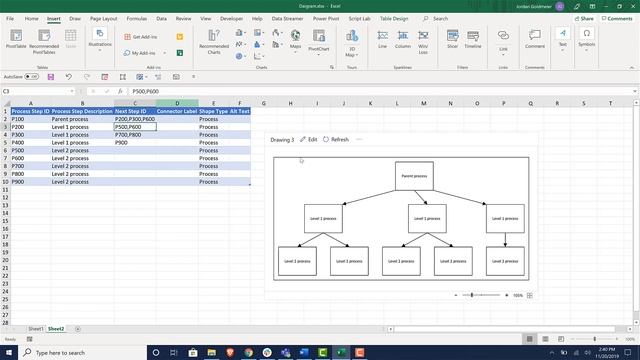
Task: Launch 3D Map tool
Action: [352, 42]
